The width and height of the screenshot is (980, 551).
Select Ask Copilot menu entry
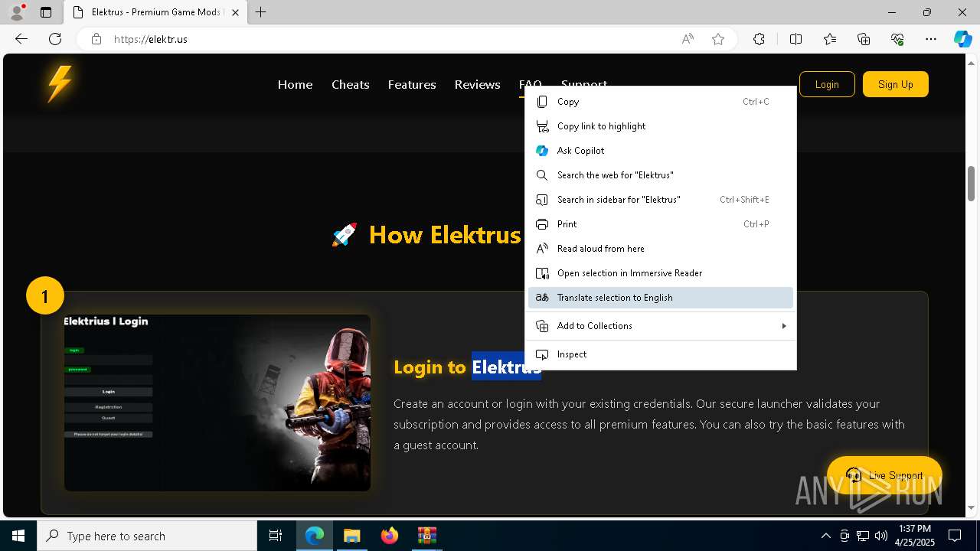661,151
